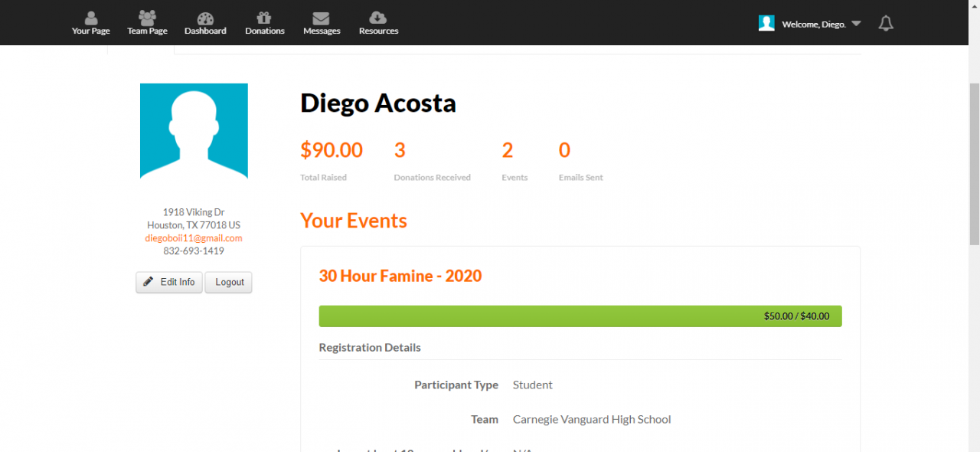Click the Edit Info button
980x452 pixels.
tap(169, 282)
